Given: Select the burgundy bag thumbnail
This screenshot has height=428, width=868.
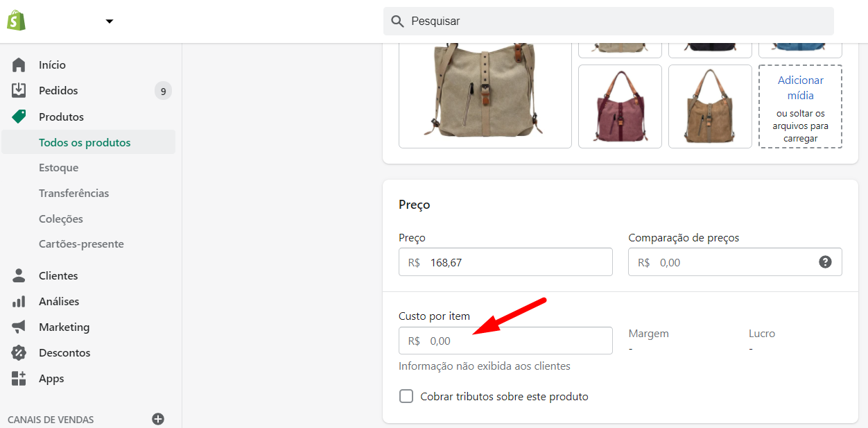Looking at the screenshot, I should click(x=620, y=106).
